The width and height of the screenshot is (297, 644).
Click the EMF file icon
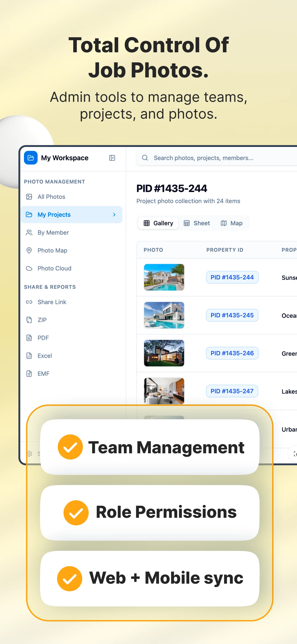tap(29, 374)
